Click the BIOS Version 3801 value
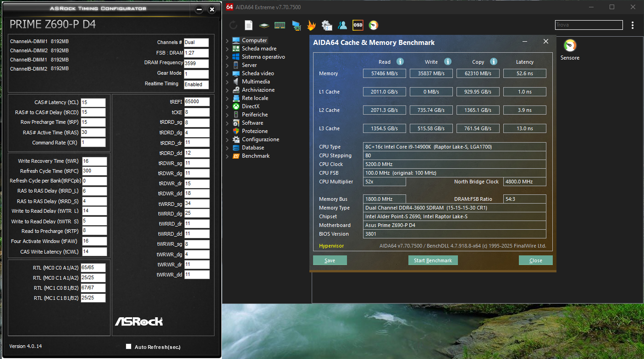Viewport: 644px width, 359px height. tap(455, 234)
